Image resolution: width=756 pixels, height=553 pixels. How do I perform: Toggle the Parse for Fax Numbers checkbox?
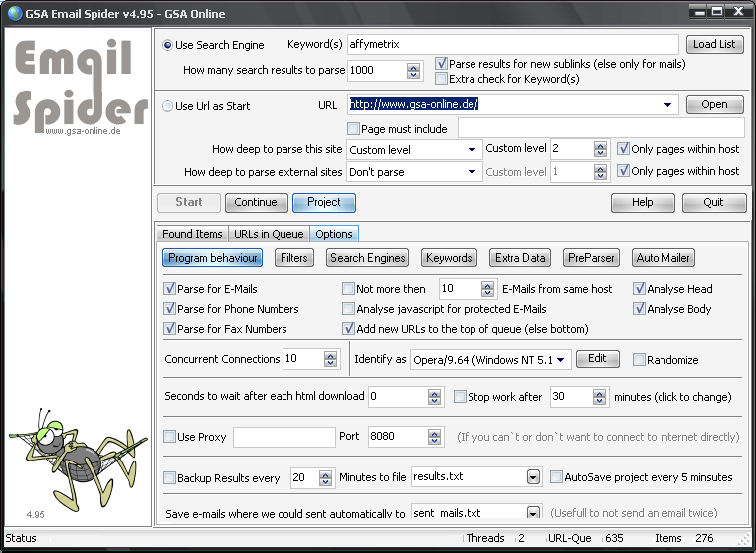coord(169,329)
